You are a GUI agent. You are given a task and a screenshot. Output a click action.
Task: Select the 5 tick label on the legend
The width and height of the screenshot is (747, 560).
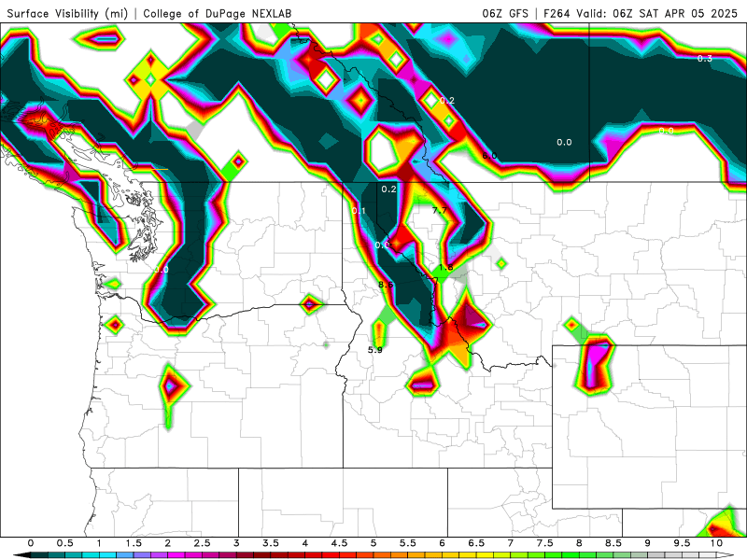tap(373, 543)
